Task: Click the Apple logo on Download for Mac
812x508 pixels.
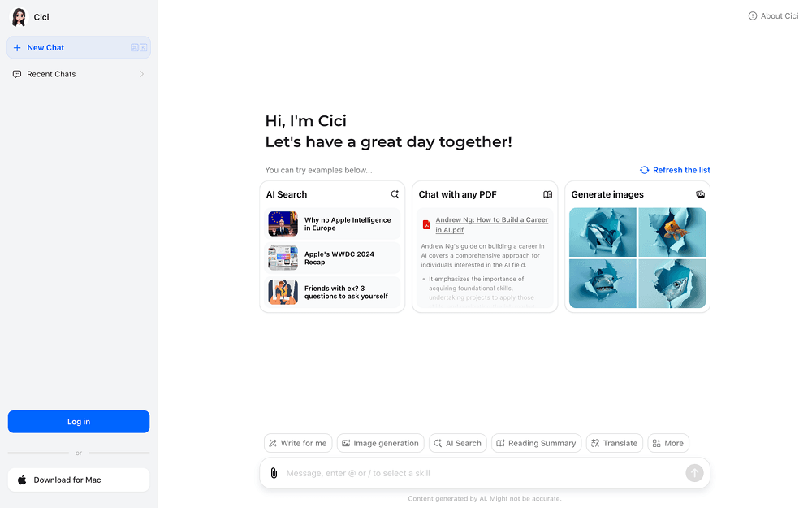Action: (x=22, y=480)
